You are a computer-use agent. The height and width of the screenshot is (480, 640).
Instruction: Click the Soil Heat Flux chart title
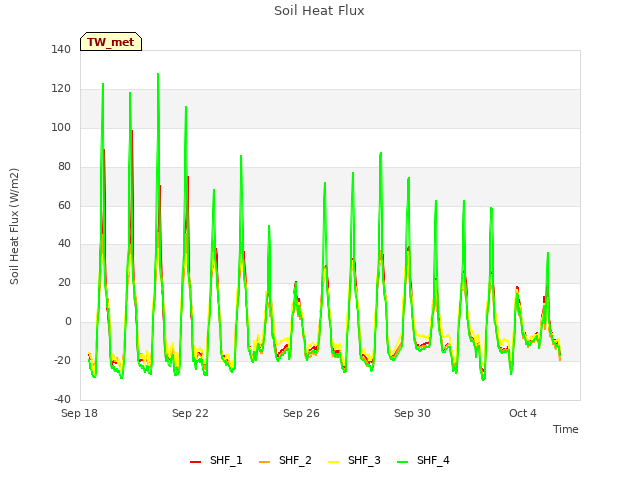point(319,11)
